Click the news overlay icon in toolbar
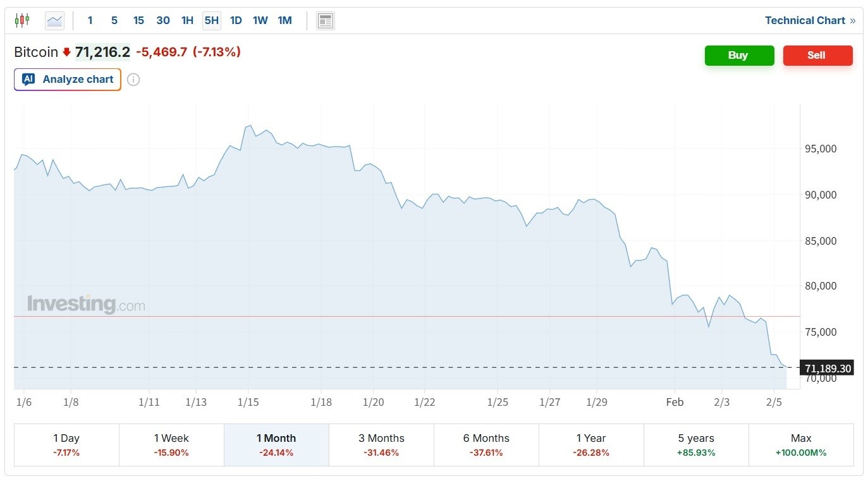This screenshot has width=868, height=481. pos(326,21)
